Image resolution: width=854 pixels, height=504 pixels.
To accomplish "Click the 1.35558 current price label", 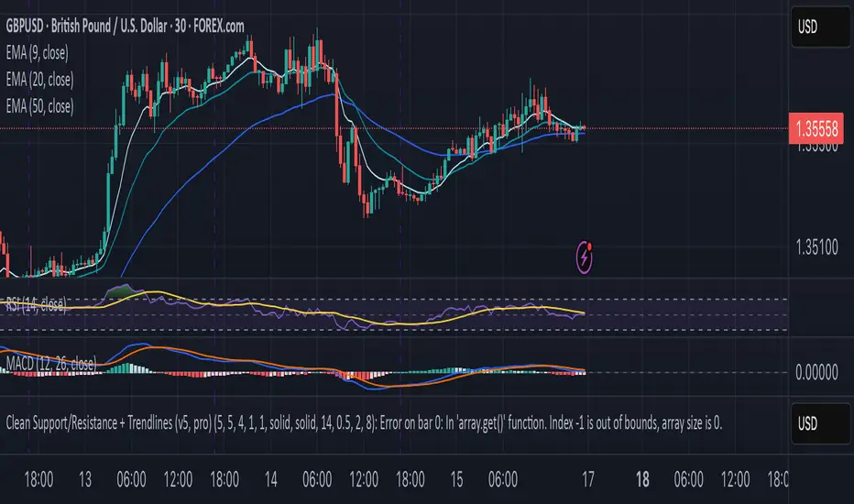I will click(816, 129).
